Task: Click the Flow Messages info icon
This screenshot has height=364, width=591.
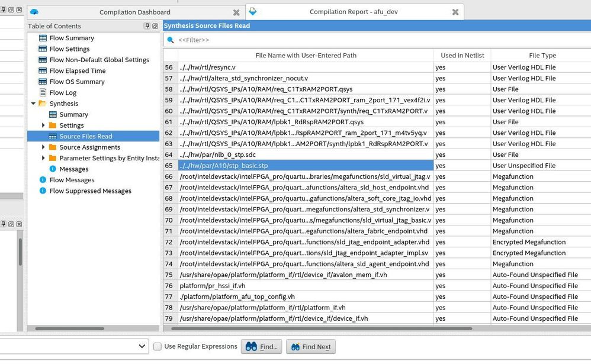Action: pyautogui.click(x=43, y=180)
